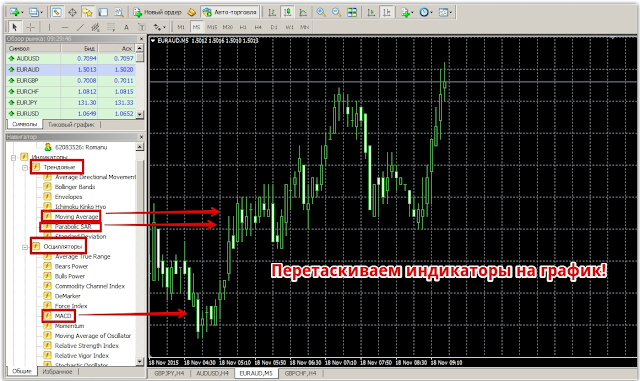This screenshot has height=381, width=640.
Task: Switch timeframe to M30
Action: point(227,27)
